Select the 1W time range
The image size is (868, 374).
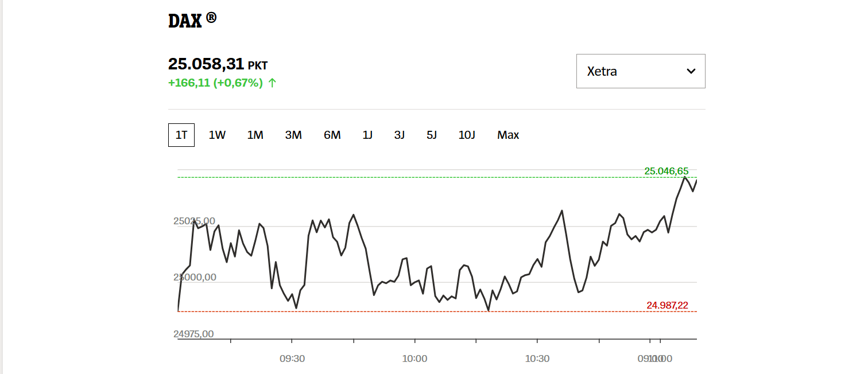pyautogui.click(x=217, y=135)
